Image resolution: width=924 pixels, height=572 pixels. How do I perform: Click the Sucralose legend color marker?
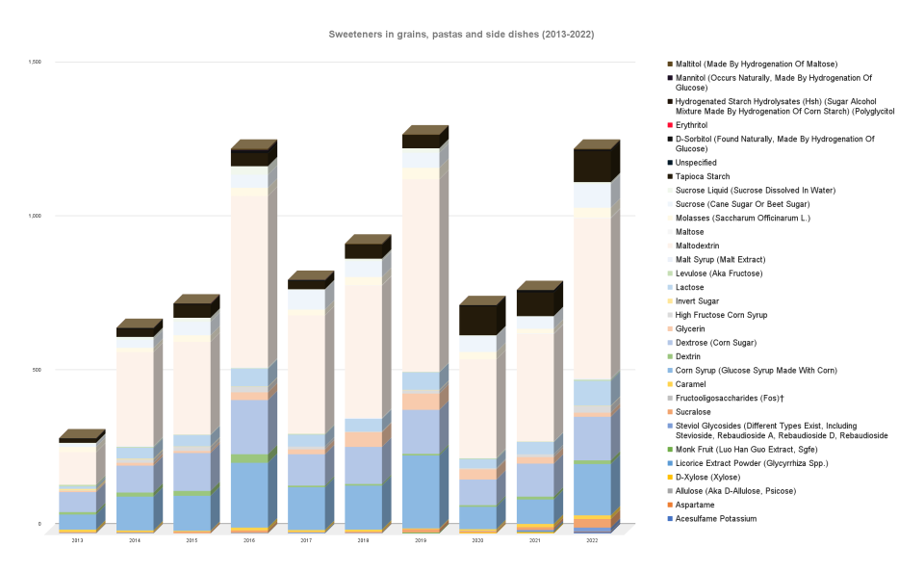669,411
